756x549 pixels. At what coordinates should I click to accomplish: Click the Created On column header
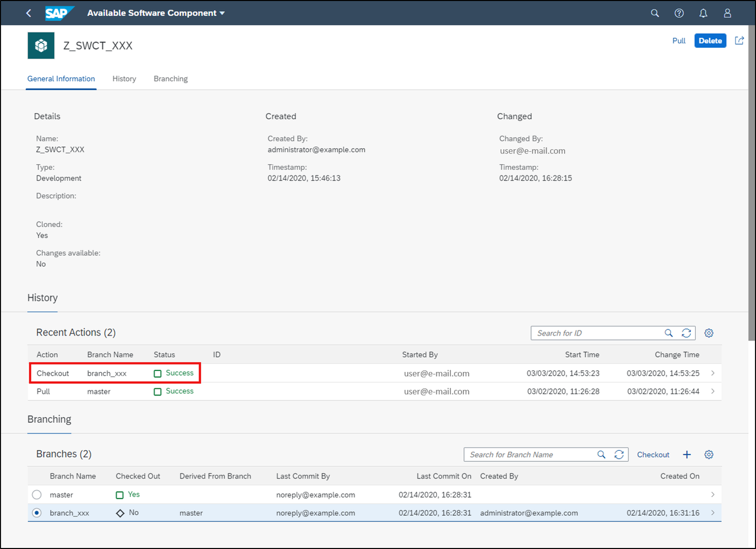[x=680, y=476]
